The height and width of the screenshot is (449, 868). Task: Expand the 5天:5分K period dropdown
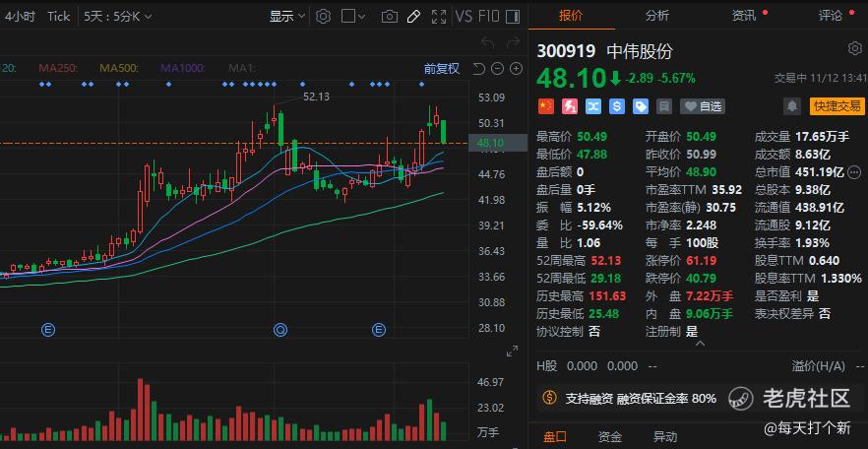[x=118, y=17]
